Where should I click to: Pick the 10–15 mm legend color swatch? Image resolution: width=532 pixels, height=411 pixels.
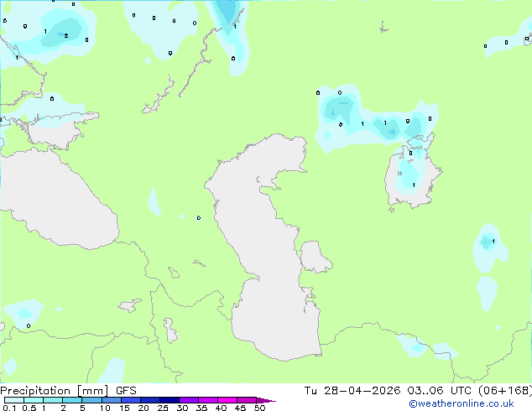112,400
